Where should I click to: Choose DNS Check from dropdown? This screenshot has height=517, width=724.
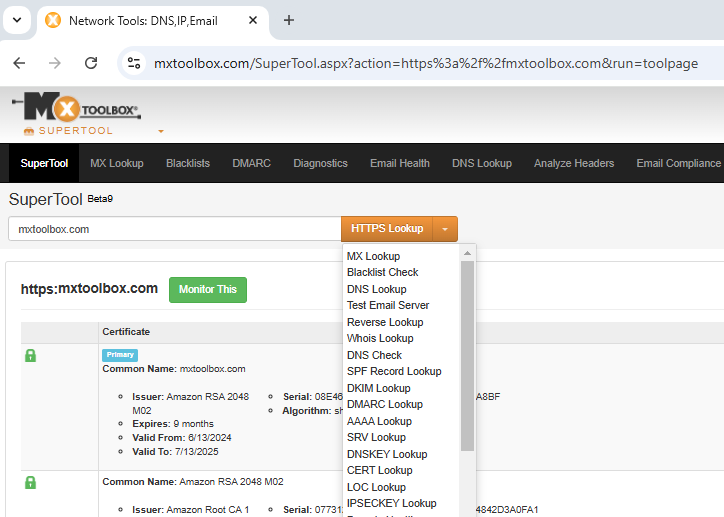(x=374, y=355)
